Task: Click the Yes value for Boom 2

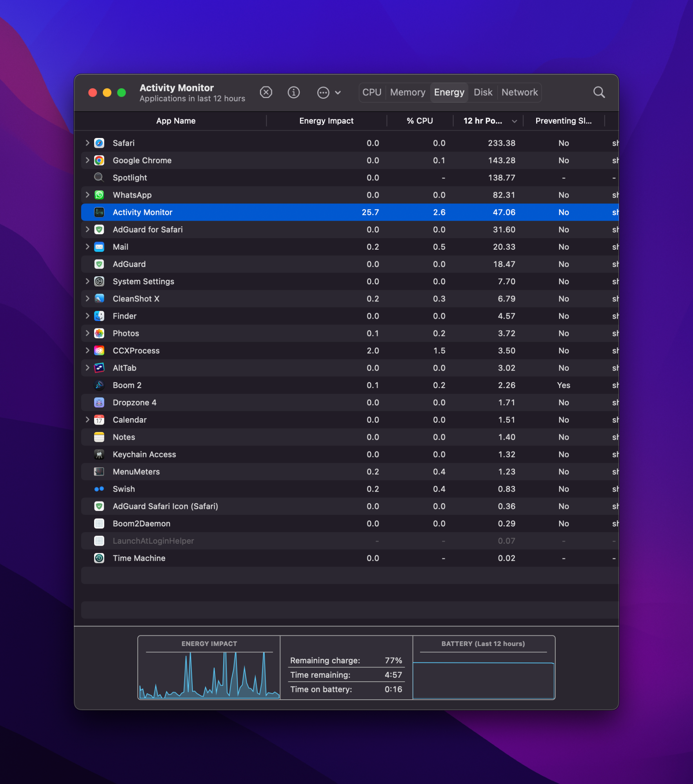Action: 564,385
